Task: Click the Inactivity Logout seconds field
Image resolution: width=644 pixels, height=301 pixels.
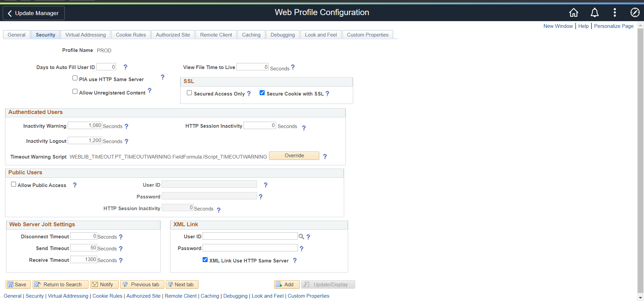Action: pyautogui.click(x=85, y=141)
